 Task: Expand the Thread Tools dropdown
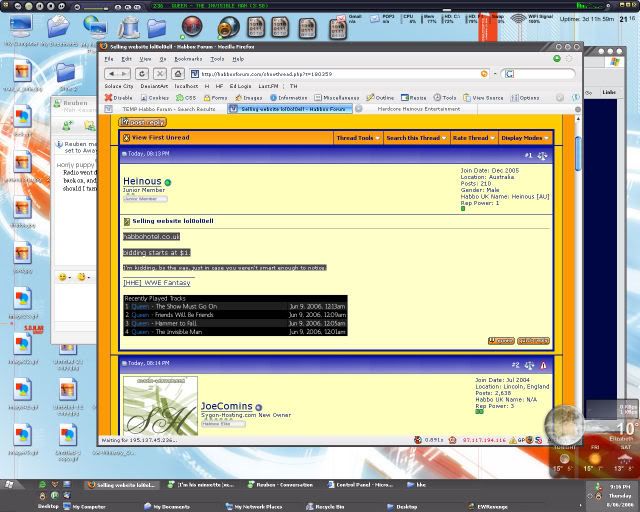(x=357, y=138)
